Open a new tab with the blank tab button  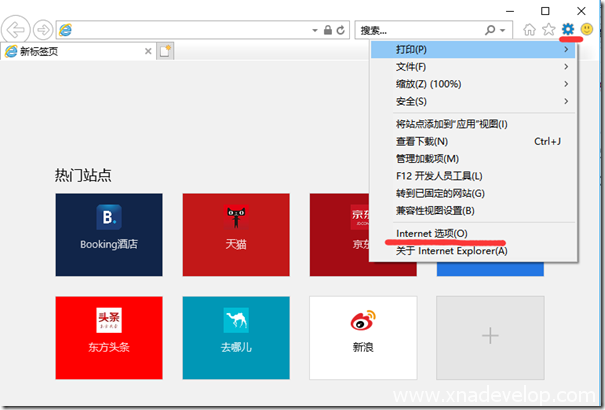point(166,51)
